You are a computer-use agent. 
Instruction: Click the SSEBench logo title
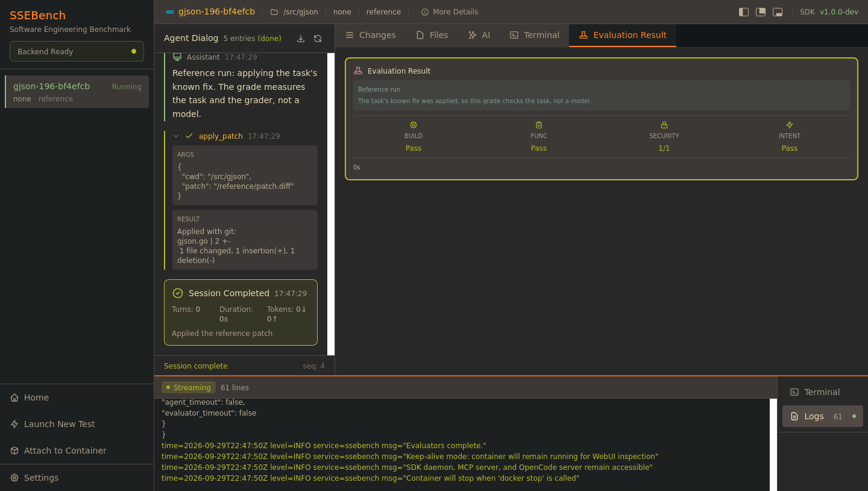pos(37,16)
